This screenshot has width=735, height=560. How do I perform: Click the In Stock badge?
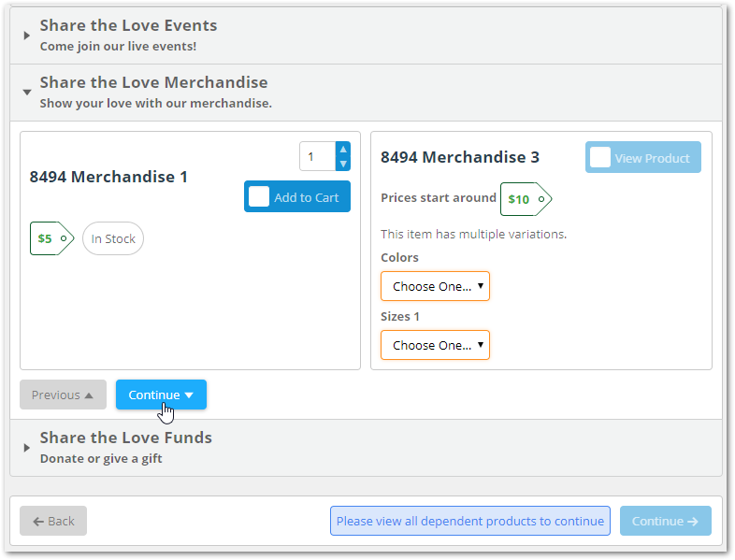[113, 238]
